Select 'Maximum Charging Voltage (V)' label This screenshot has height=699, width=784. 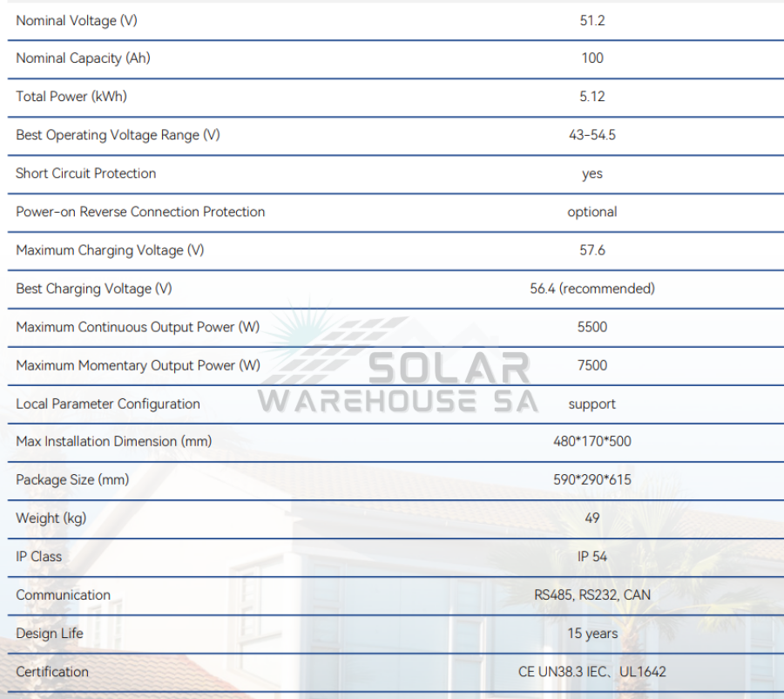[x=110, y=250]
